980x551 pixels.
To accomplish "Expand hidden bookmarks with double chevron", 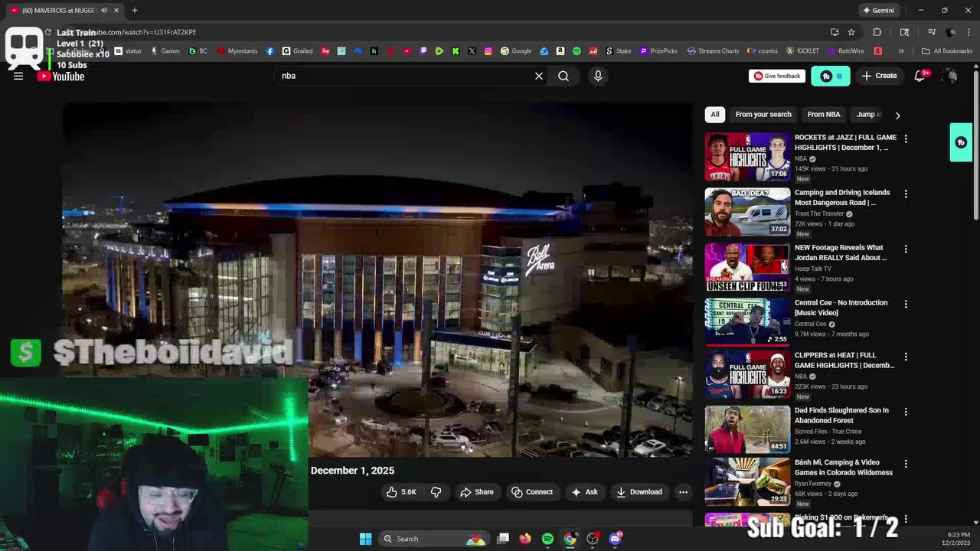I will tap(901, 51).
